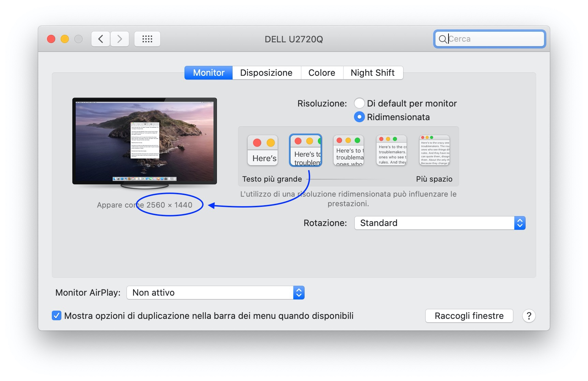Screen dimensions: 588x381
Task: Click the 'Appare come 2560 × 1440' text
Action: click(145, 205)
